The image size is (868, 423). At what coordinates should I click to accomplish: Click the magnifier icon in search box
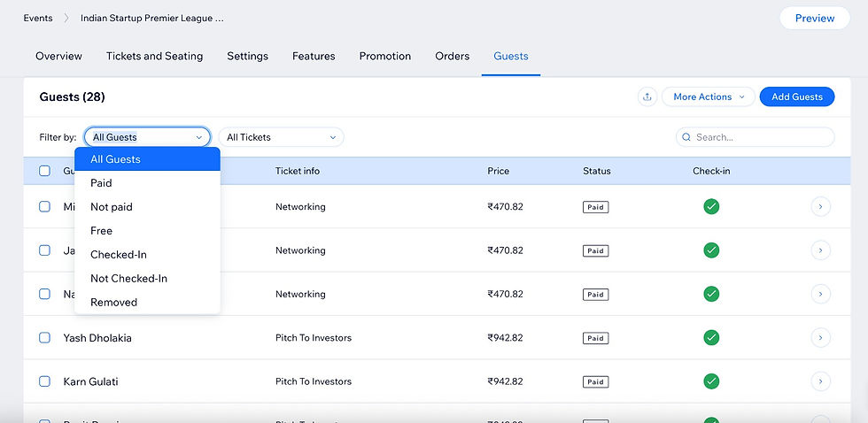[686, 137]
